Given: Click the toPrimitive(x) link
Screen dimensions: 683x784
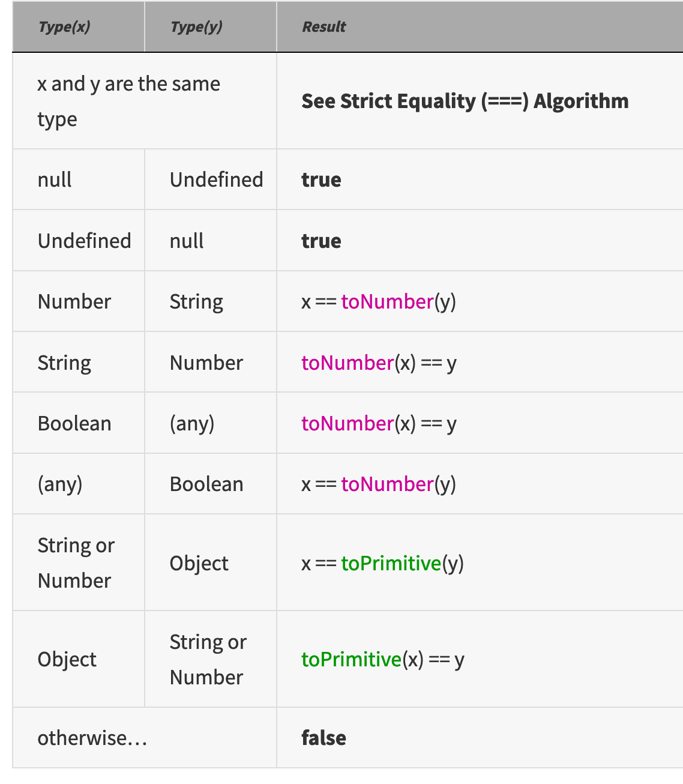Looking at the screenshot, I should click(x=351, y=659).
